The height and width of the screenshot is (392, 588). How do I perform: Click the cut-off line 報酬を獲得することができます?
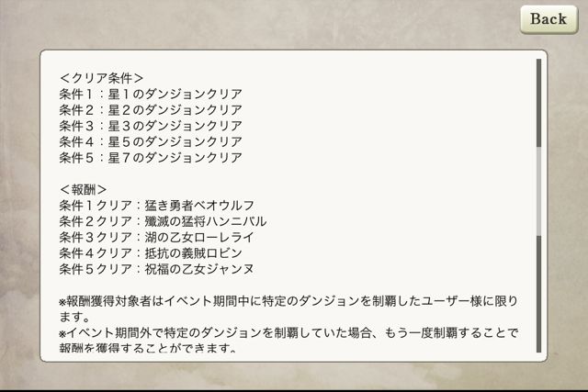(148, 348)
